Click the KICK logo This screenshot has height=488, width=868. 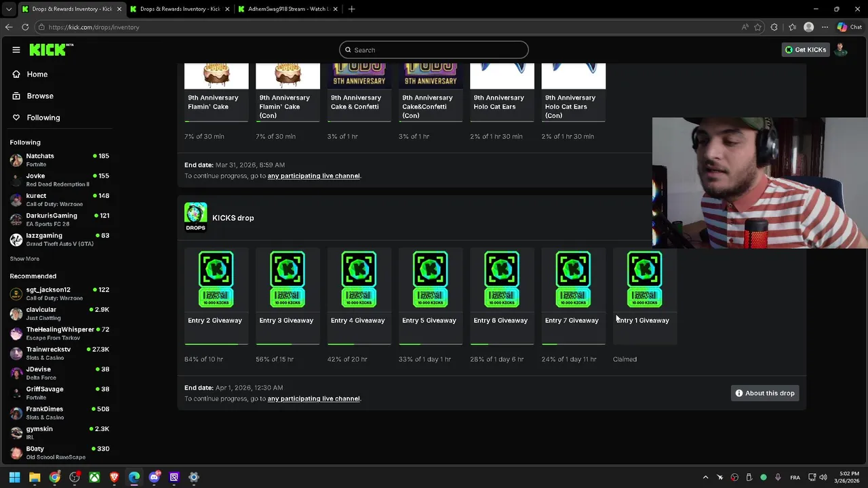pos(52,49)
